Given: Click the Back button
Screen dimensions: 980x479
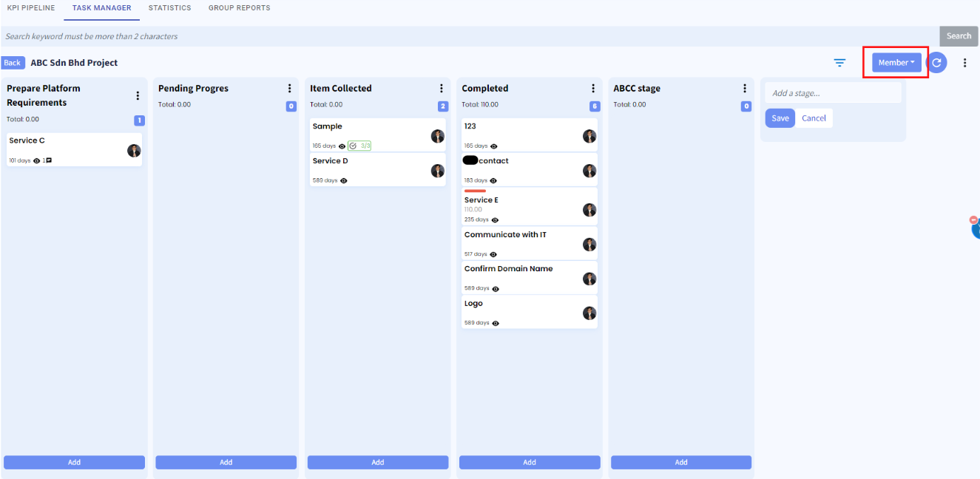Looking at the screenshot, I should pos(13,63).
